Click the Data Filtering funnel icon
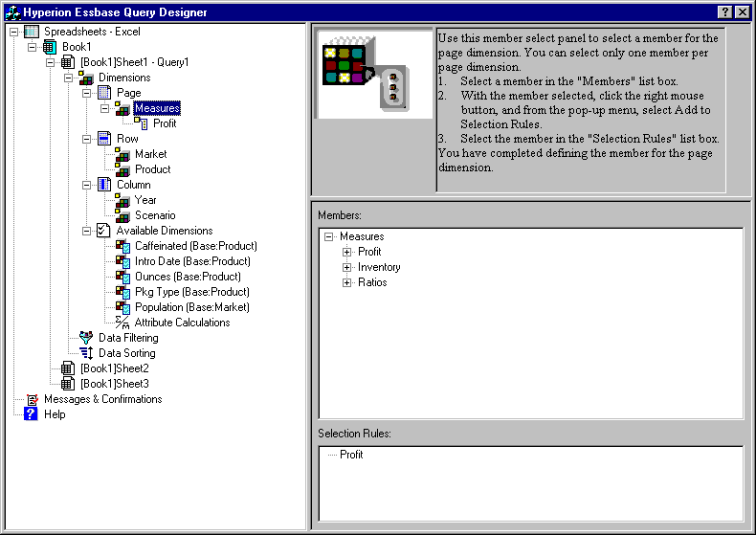The width and height of the screenshot is (756, 535). click(x=86, y=338)
